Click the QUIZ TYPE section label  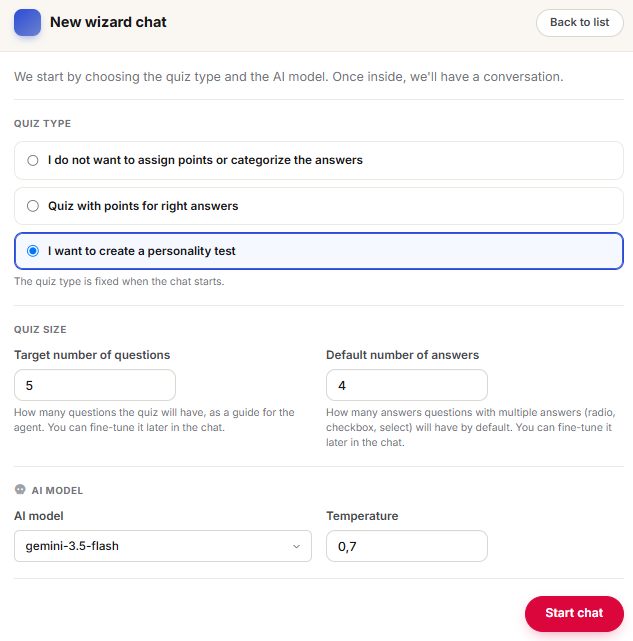43,123
